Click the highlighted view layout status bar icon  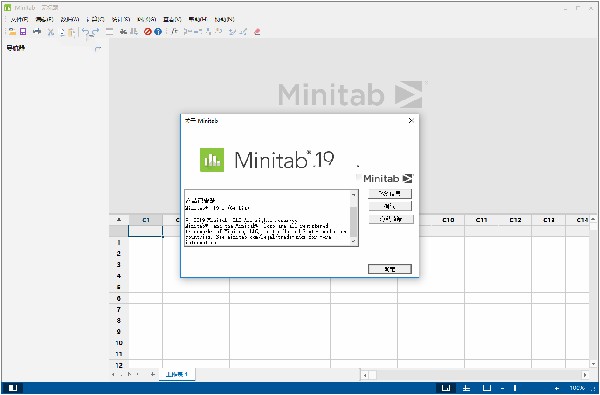(446, 388)
